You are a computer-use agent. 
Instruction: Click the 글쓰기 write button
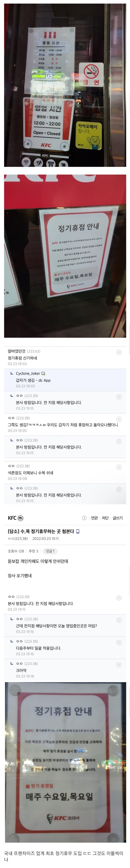pos(118,518)
